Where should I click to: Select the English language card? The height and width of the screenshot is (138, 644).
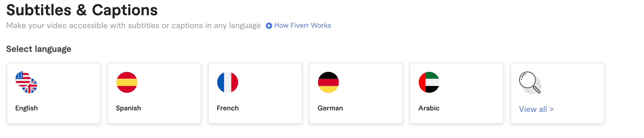pyautogui.click(x=54, y=93)
